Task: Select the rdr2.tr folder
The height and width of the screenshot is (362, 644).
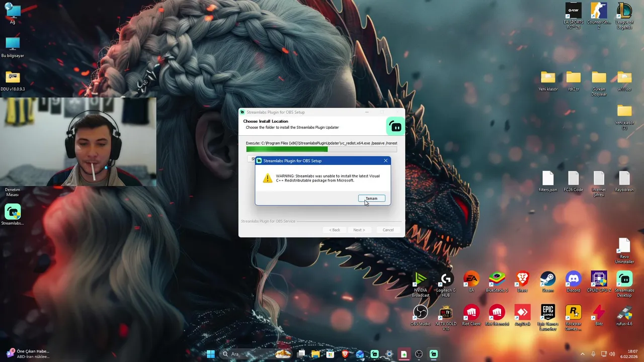Action: coord(574,81)
